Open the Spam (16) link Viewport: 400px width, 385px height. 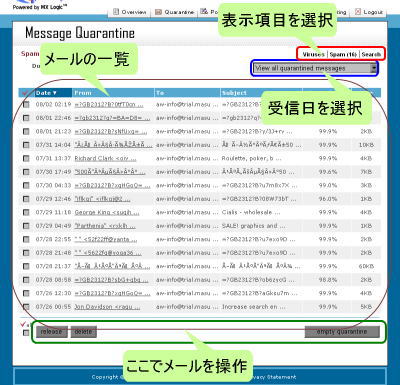coord(343,54)
